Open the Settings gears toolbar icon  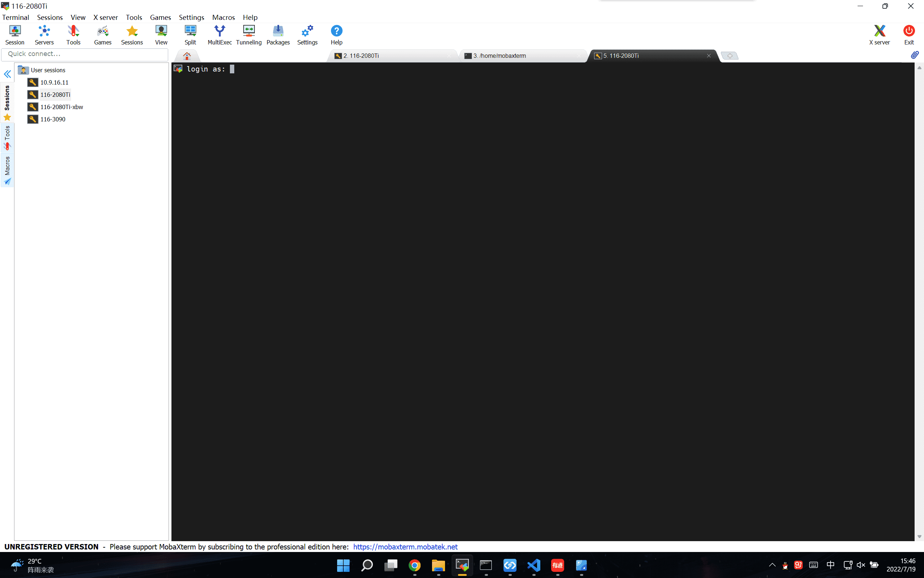(x=308, y=35)
